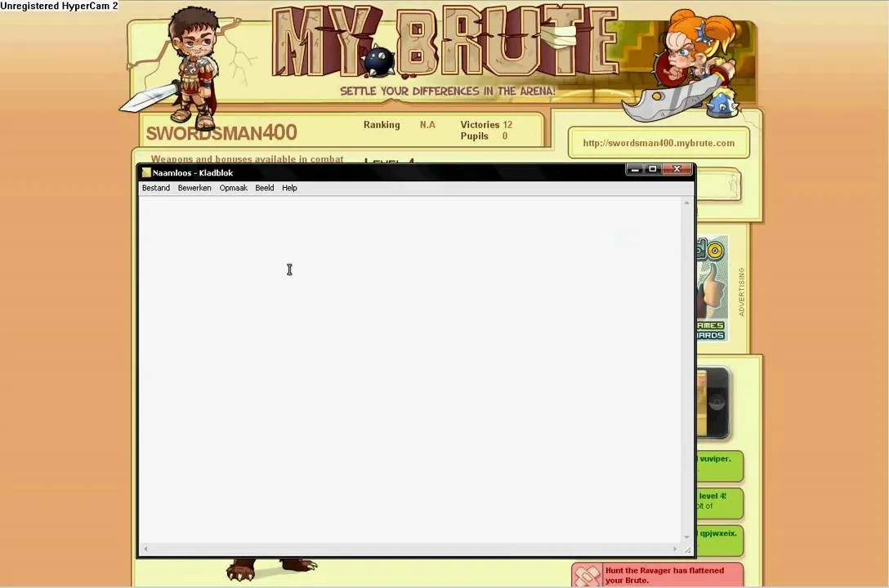Click the resize grip corner of Kladblok
Viewport: 889px width, 588px height.
click(687, 550)
